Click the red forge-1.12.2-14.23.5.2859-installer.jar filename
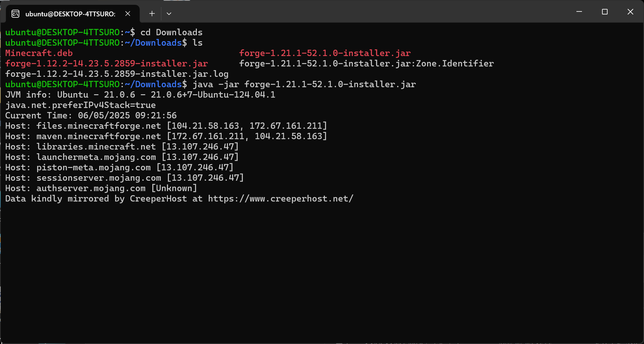Screen dimensions: 644x344 107,63
